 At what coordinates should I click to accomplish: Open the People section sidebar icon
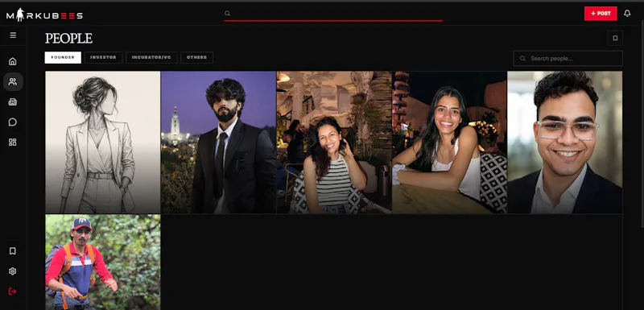coord(13,81)
